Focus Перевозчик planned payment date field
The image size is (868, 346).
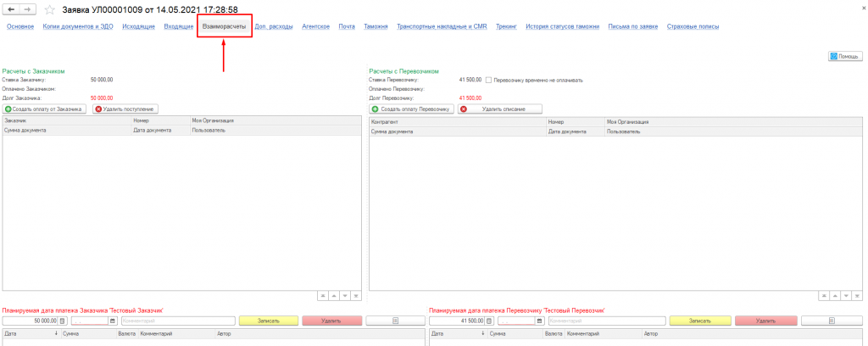pyautogui.click(x=516, y=321)
